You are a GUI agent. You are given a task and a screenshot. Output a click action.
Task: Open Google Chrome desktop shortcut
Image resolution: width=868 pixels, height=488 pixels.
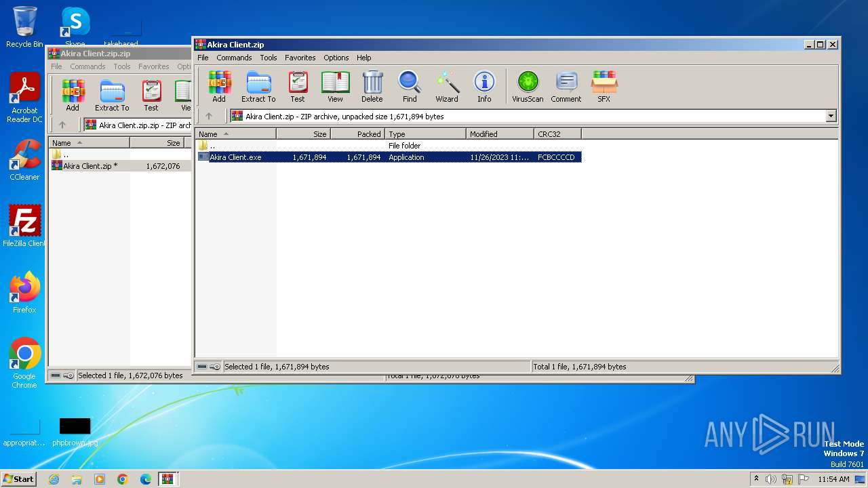click(x=24, y=363)
